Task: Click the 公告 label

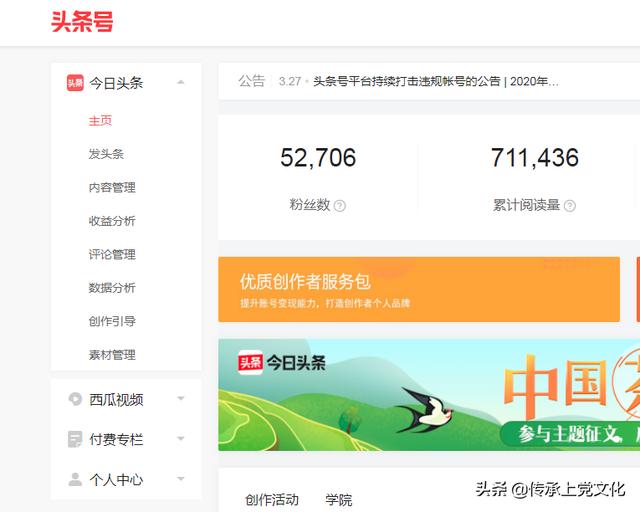Action: (x=251, y=81)
